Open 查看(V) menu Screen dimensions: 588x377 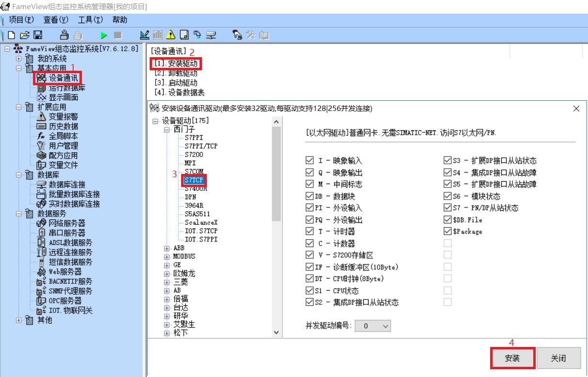(56, 20)
